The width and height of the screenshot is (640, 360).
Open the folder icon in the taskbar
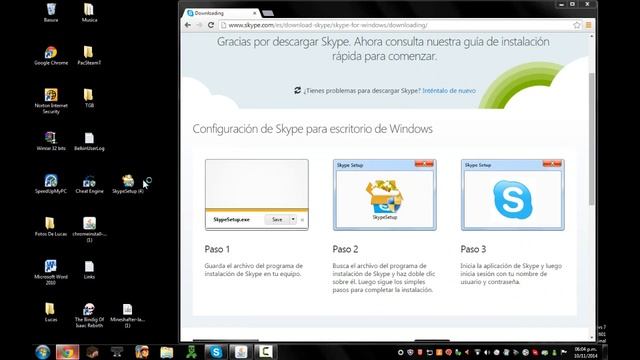pos(167,352)
